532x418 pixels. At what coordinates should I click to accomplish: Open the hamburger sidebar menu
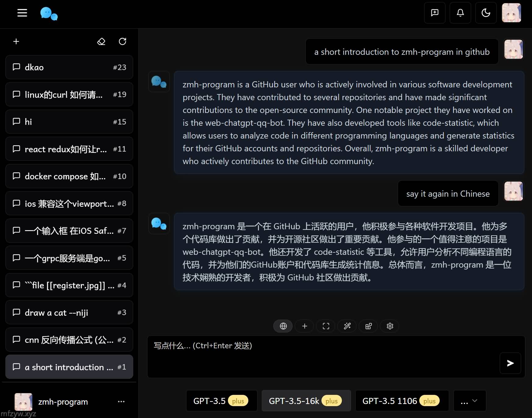[22, 13]
